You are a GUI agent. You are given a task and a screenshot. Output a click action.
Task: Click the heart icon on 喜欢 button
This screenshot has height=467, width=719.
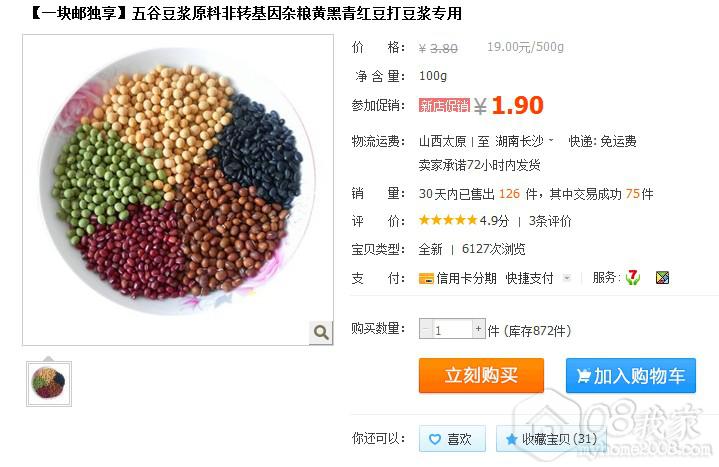pos(434,439)
